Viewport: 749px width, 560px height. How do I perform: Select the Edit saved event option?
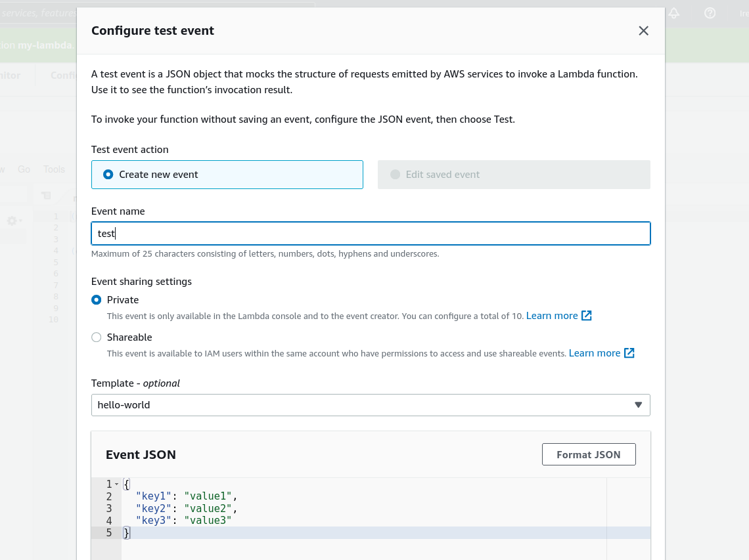coord(514,175)
